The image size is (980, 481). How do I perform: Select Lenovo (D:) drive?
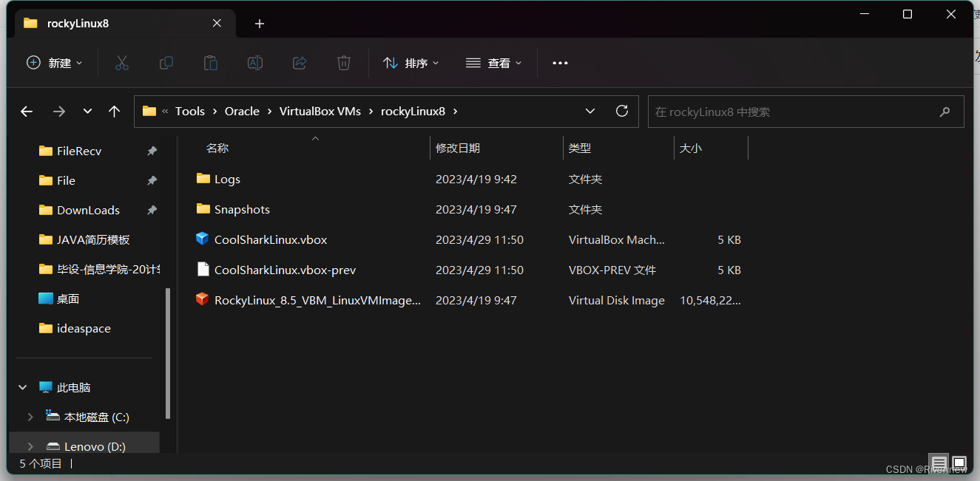95,446
